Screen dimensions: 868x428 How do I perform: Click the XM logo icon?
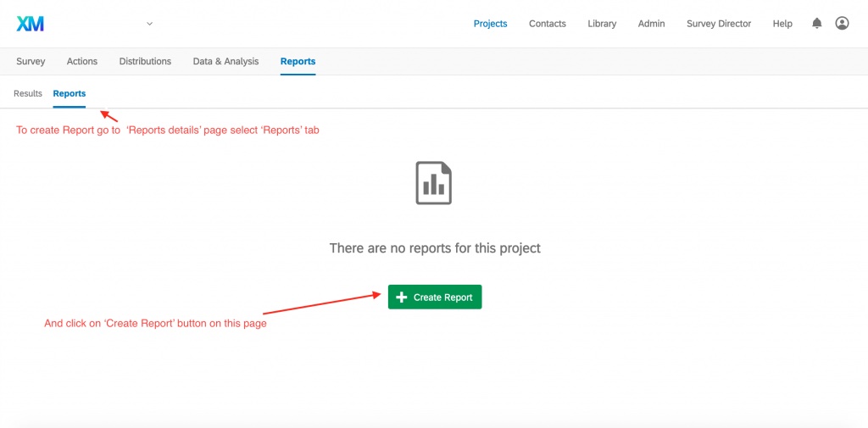point(30,24)
